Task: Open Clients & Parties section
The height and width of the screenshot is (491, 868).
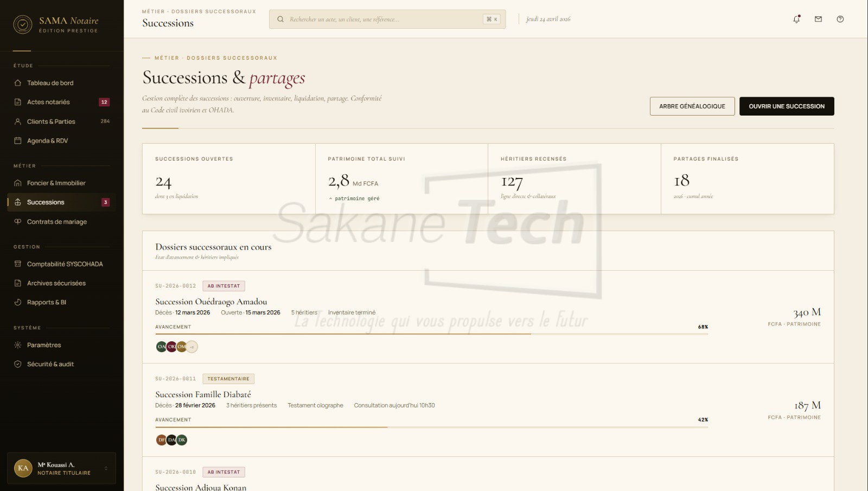Action: tap(61, 122)
